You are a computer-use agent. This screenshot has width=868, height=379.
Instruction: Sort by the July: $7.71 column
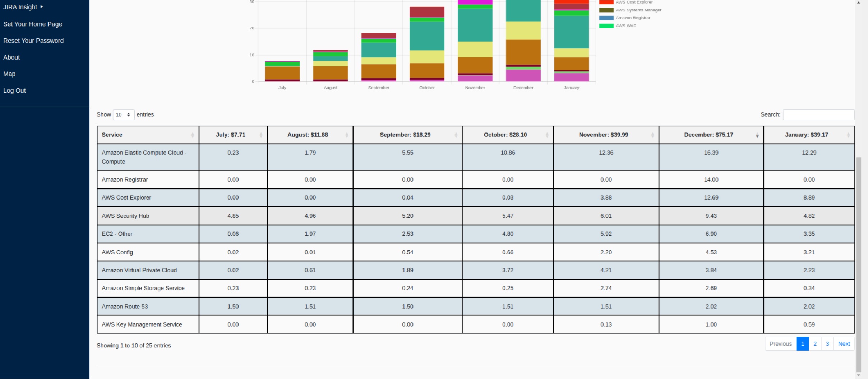(x=233, y=135)
